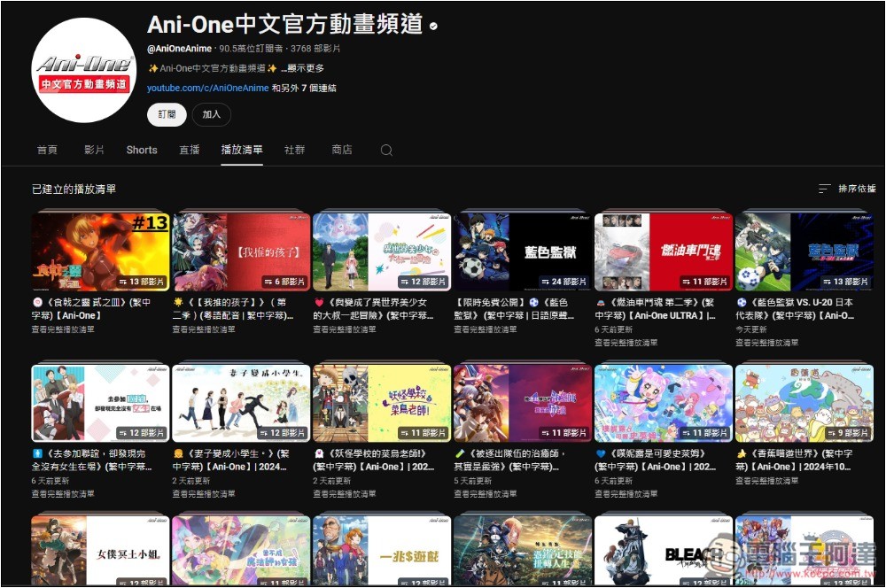Open 妖怪學校的菜鳥老師 playlist thumbnail
The image size is (886, 588).
tap(382, 403)
